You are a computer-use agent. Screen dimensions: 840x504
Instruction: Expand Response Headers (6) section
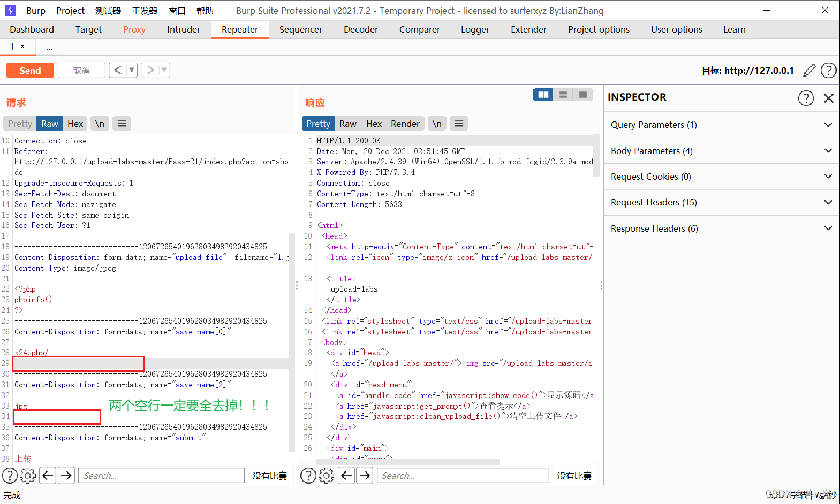722,228
